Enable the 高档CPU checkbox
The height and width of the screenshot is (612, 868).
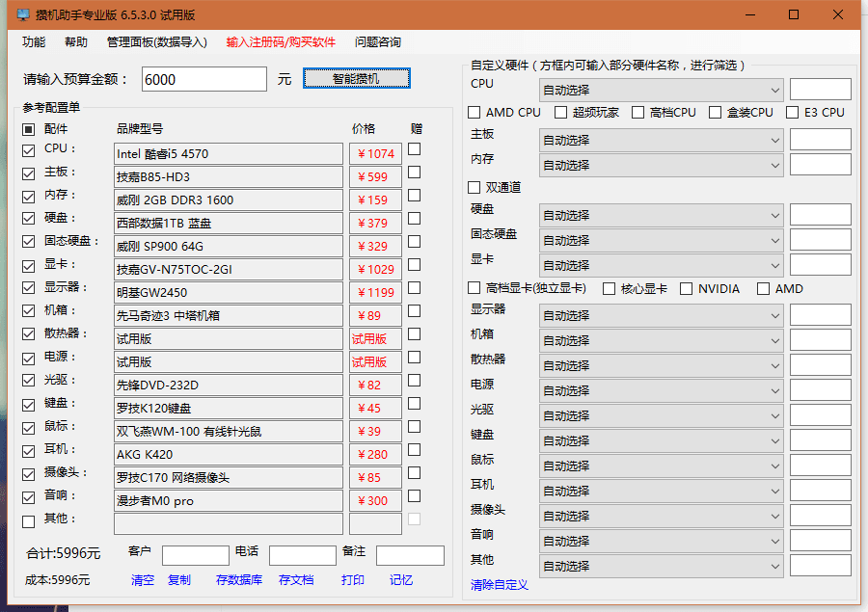pos(637,113)
